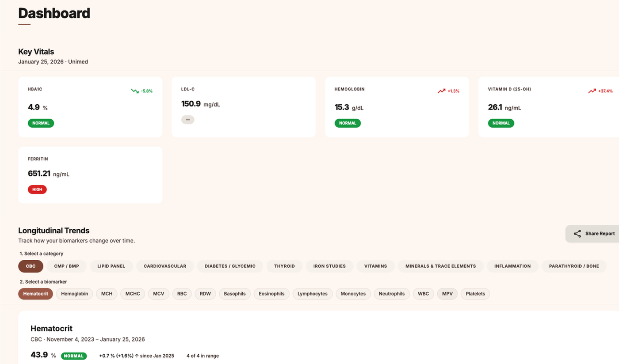This screenshot has height=364, width=619.
Task: Click the January 25, 2026 · Unimed text
Action: 53,62
